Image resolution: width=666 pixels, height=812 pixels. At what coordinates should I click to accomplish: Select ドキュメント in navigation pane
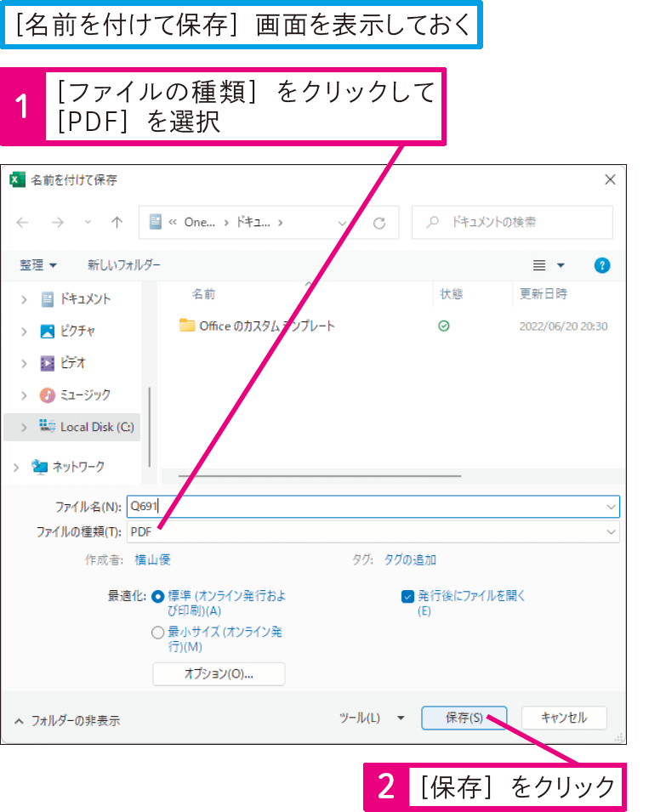tap(85, 299)
